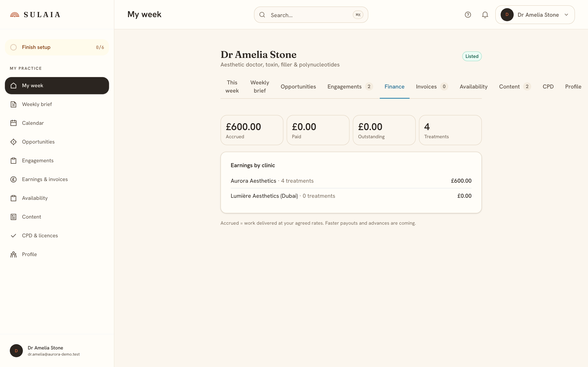Click the Opportunities target icon in sidebar
This screenshot has height=367, width=588.
pyautogui.click(x=13, y=142)
